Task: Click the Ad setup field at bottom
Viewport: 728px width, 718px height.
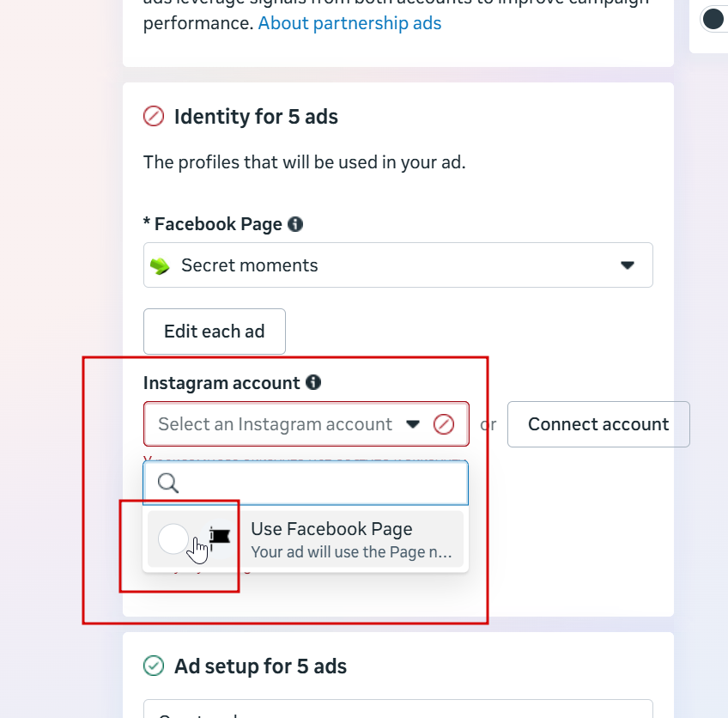Action: tap(397, 709)
